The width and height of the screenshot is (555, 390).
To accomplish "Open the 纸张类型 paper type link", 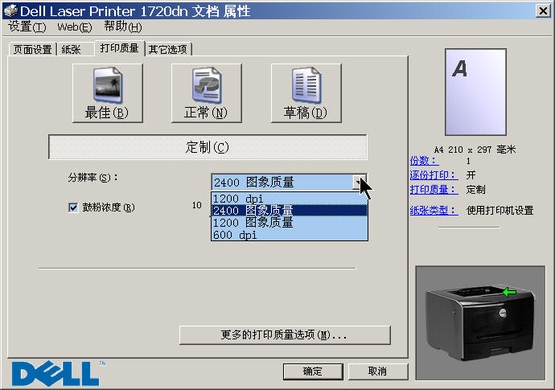I will coord(433,211).
